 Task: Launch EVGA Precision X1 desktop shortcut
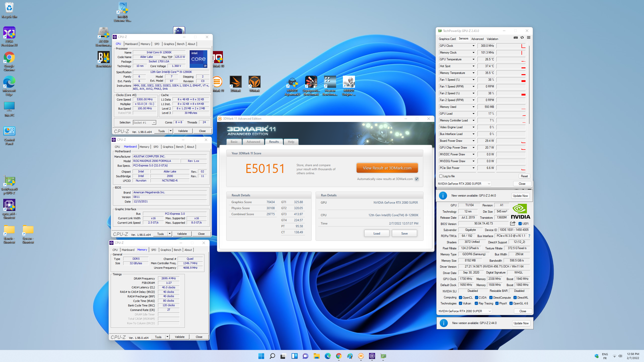tap(9, 37)
